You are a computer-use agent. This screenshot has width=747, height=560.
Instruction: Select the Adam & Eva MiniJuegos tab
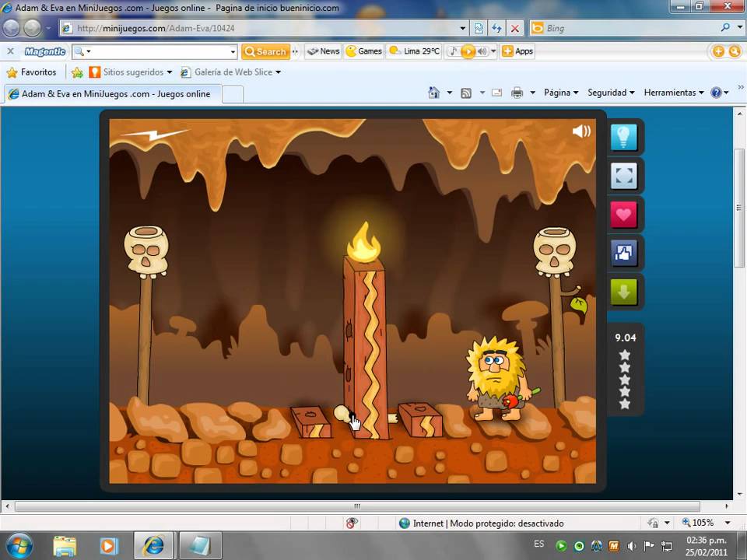112,94
